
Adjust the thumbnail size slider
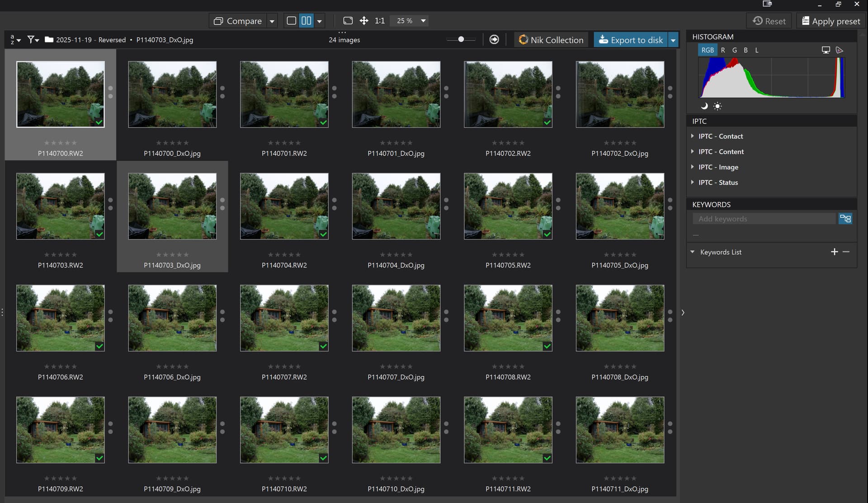461,40
